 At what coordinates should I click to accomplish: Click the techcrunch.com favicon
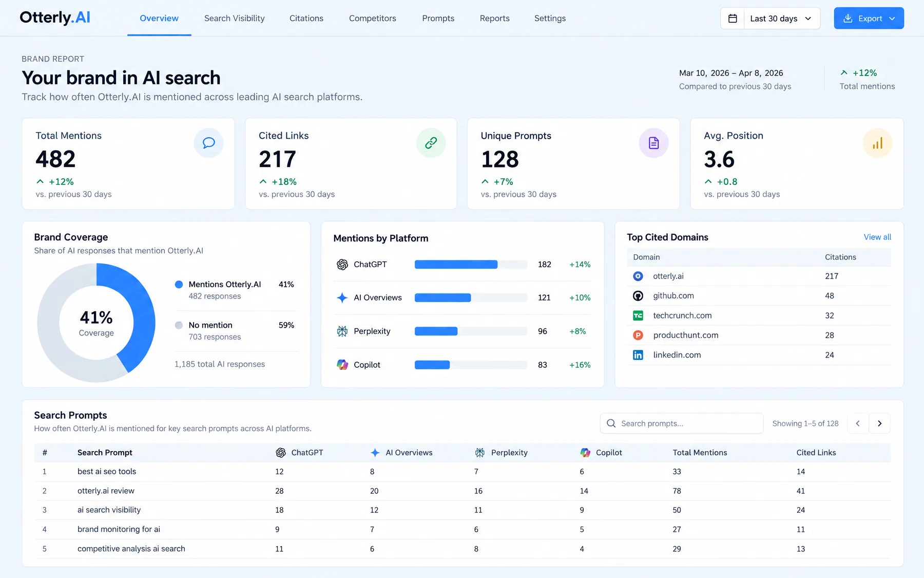[x=638, y=315]
